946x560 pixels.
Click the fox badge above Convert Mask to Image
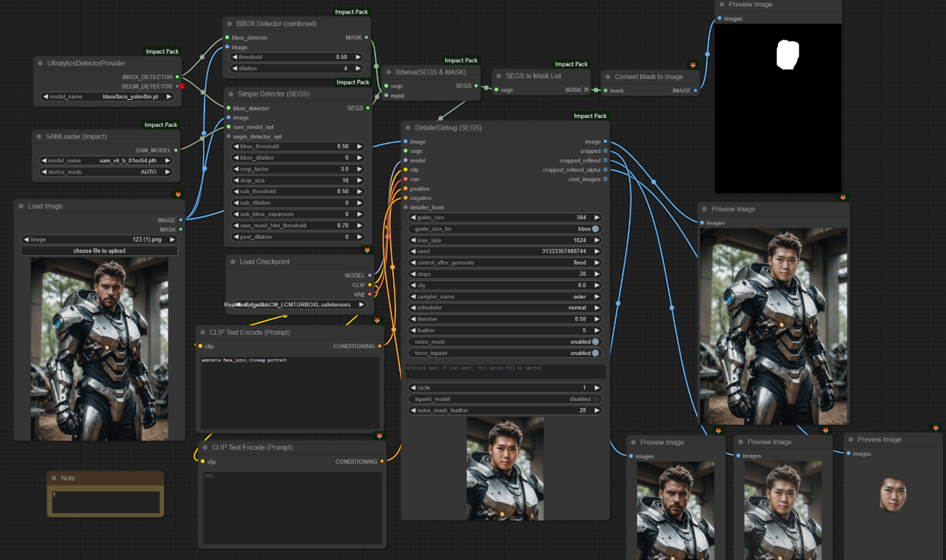click(692, 65)
